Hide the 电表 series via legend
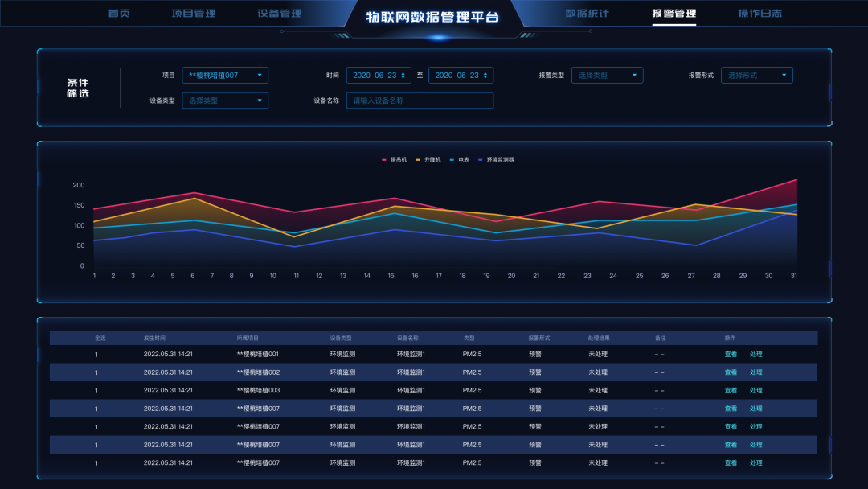868x489 pixels. point(452,160)
